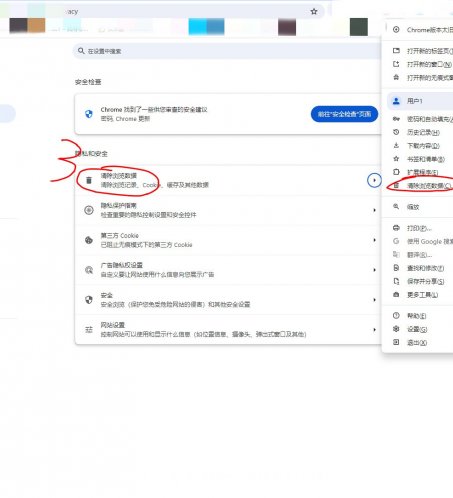Click the privacy guide compass icon

point(89,210)
